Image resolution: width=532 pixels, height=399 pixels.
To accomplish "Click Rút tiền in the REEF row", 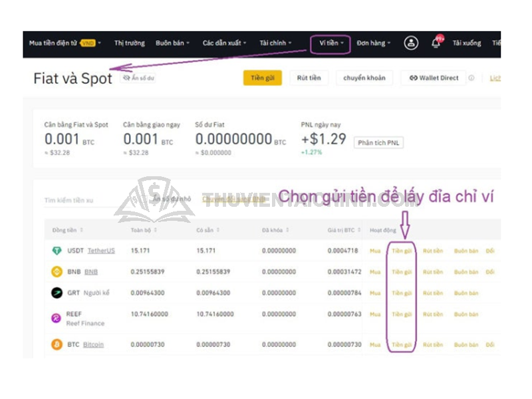I will click(x=433, y=314).
